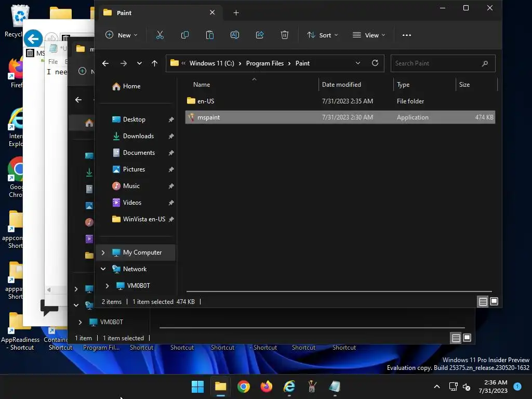This screenshot has width=532, height=399.
Task: Click the notification bell badge in the tray
Action: [x=517, y=386]
